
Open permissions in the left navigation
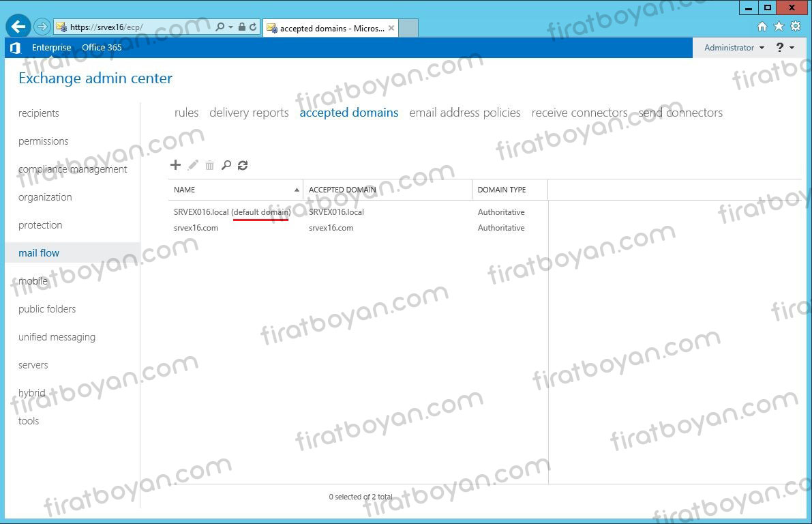pos(43,141)
